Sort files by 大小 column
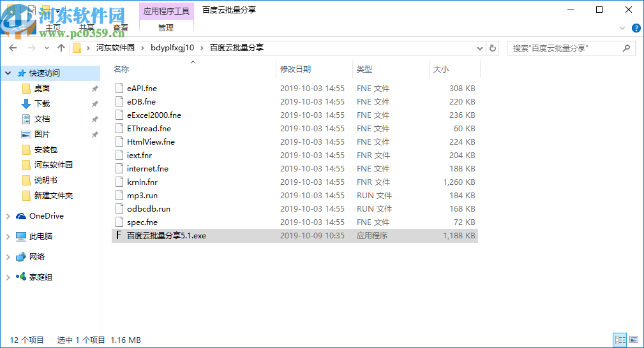Screen dimensions: 644x348 (440, 69)
